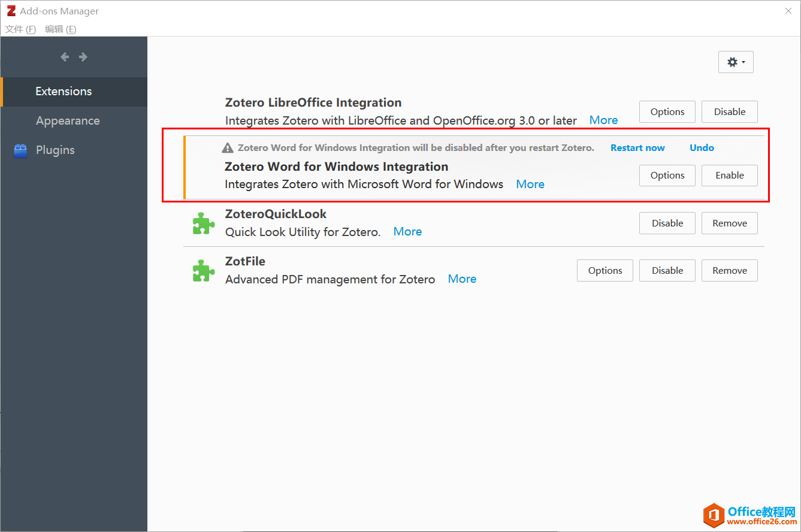
Task: Click the ZotFile puzzle piece icon
Action: pos(204,271)
